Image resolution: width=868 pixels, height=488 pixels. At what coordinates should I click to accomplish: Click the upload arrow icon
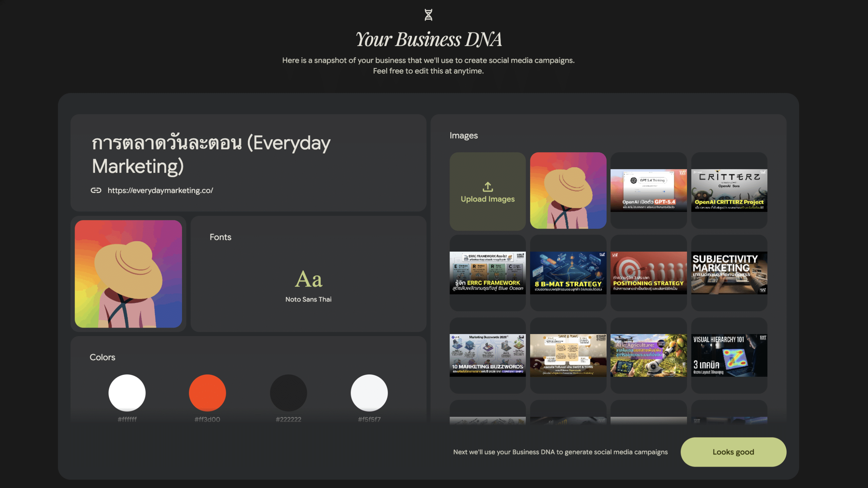tap(488, 187)
